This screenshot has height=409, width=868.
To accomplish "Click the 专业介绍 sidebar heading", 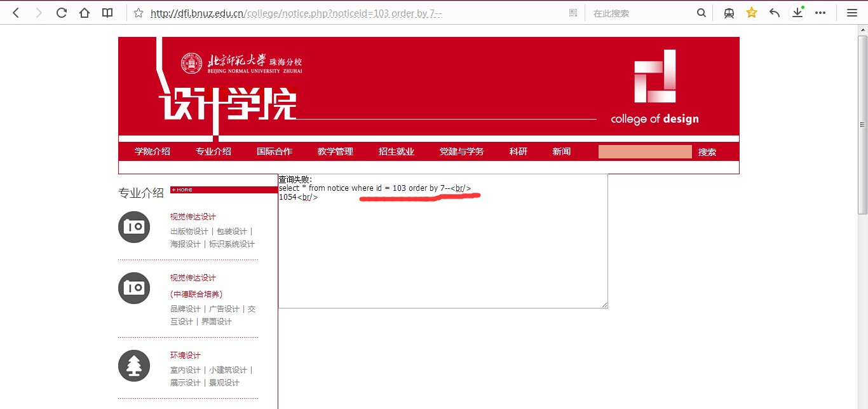I will coord(141,193).
